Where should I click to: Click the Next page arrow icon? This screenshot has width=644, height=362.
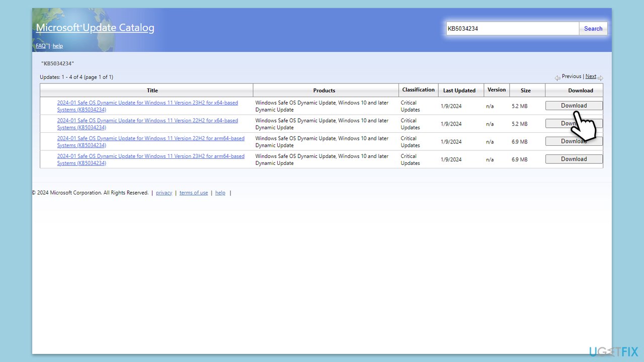point(600,77)
